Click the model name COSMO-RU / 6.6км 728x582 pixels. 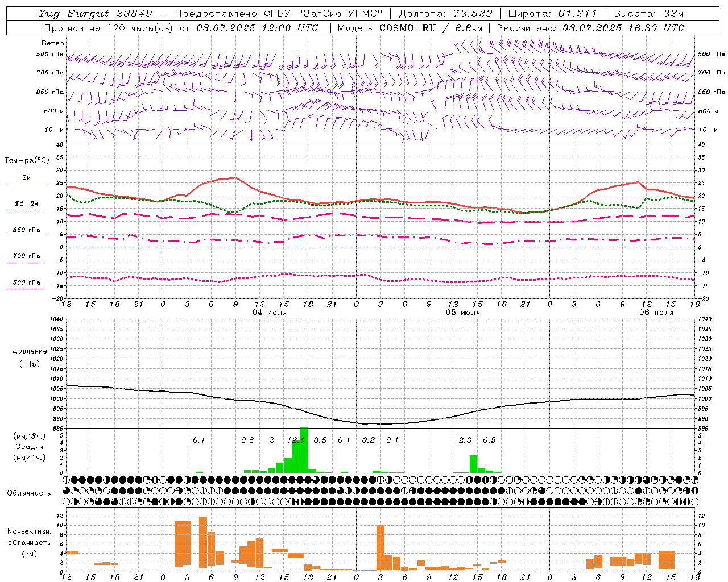431,28
